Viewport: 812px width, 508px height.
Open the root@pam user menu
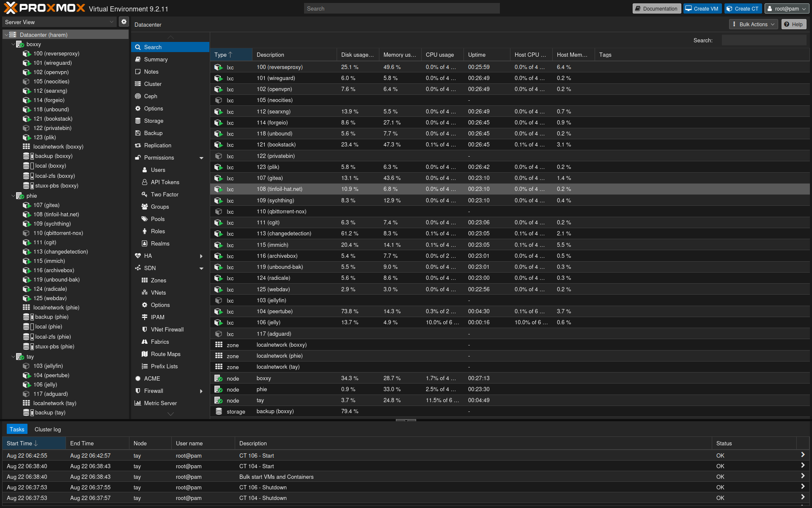(x=787, y=8)
